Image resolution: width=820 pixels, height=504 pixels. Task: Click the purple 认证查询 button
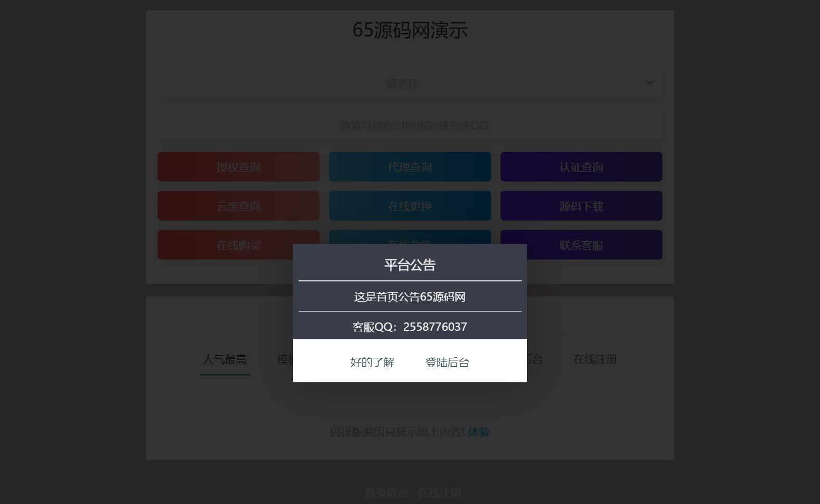click(x=581, y=167)
